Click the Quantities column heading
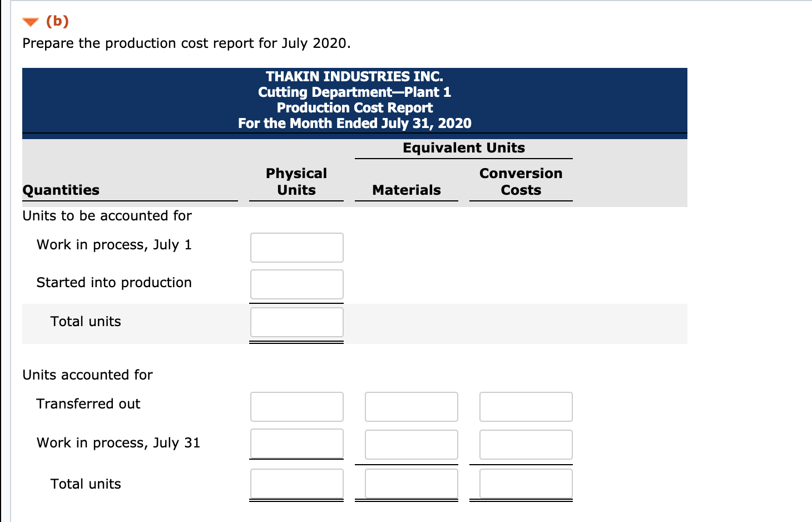 61,190
